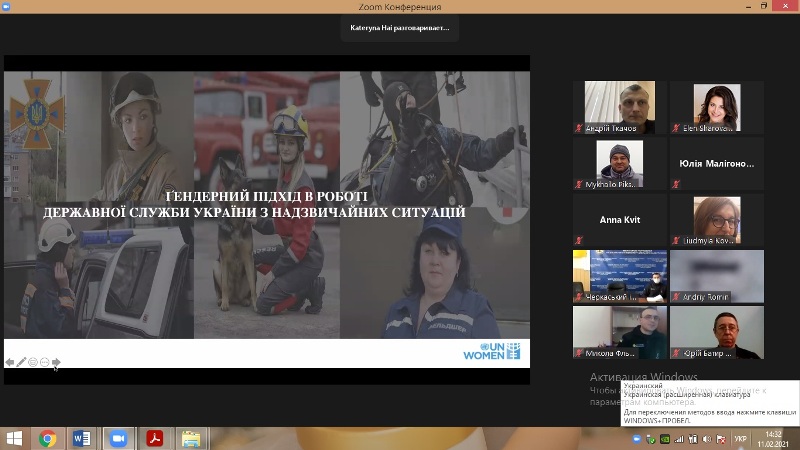The width and height of the screenshot is (800, 450).
Task: Open Microsoft Word from the taskbar
Action: tap(82, 438)
